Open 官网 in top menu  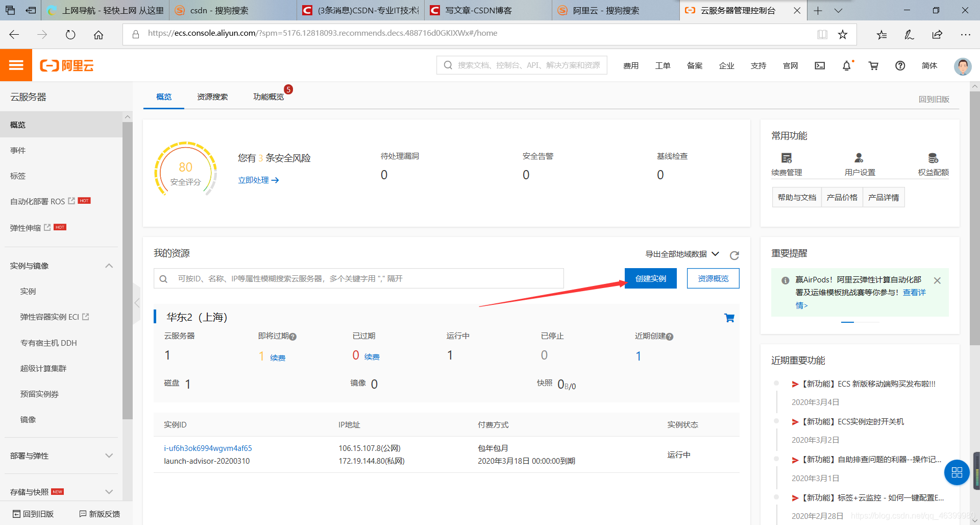click(x=790, y=65)
